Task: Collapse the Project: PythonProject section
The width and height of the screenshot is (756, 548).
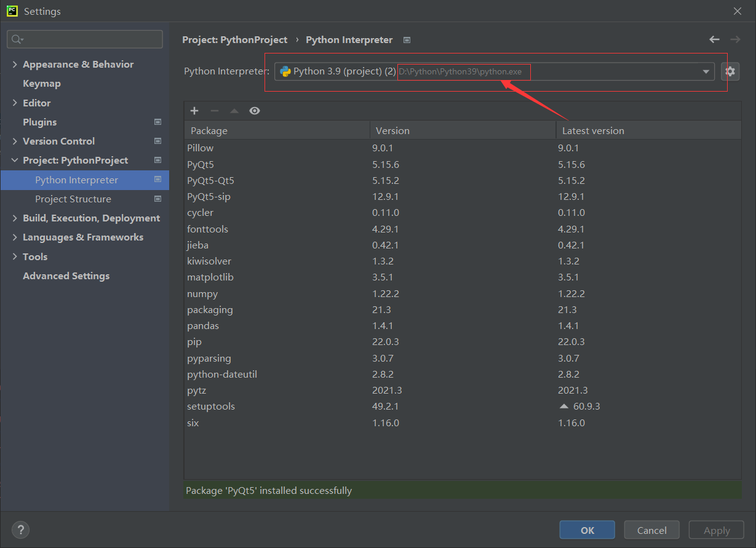Action: point(15,160)
